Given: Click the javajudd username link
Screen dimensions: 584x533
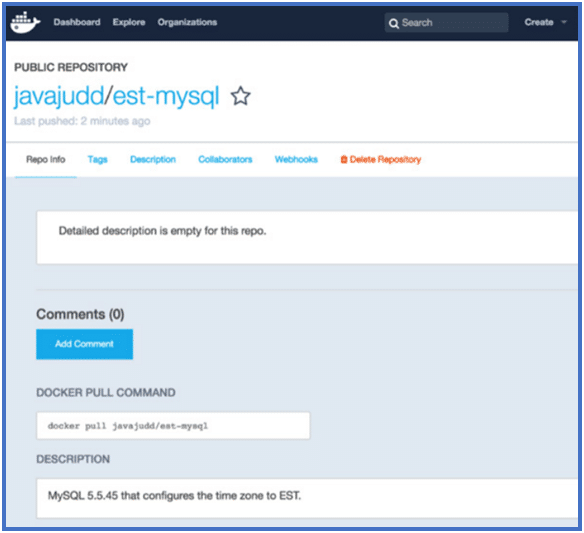Looking at the screenshot, I should [59, 96].
